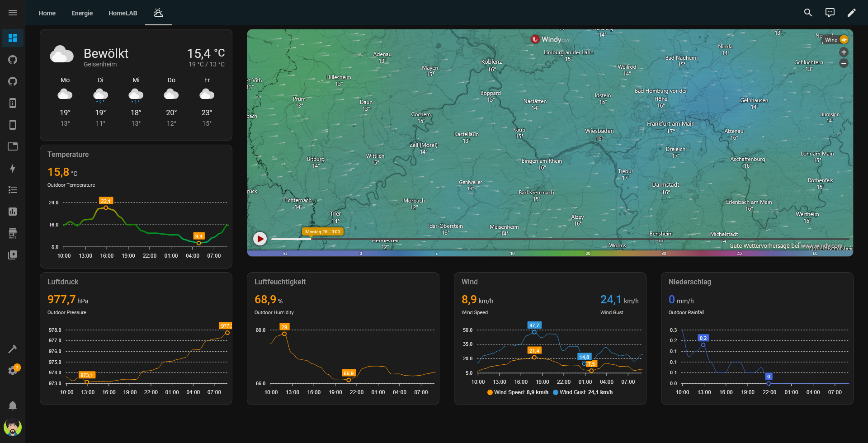Open the Energy lightning bolt sidebar icon
Viewport: 868px width, 443px height.
[x=13, y=168]
